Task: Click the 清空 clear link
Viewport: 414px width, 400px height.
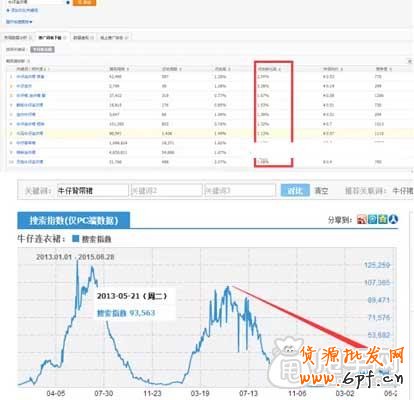Action: pyautogui.click(x=321, y=191)
